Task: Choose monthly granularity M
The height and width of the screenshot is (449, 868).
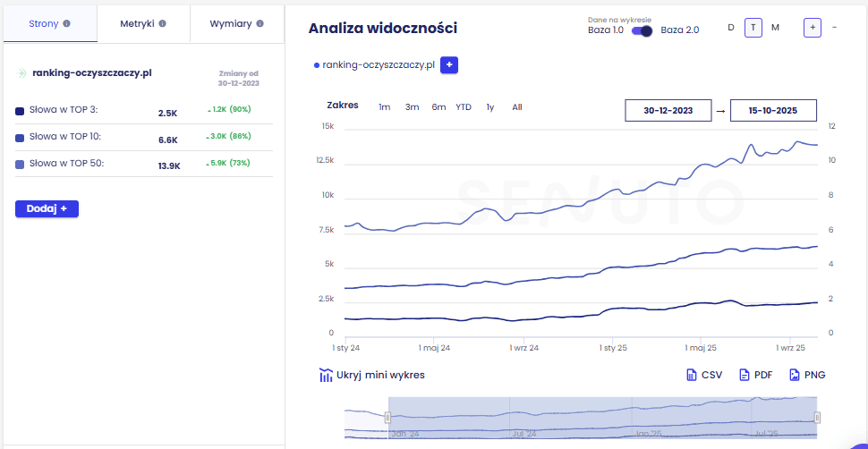Action: point(775,27)
